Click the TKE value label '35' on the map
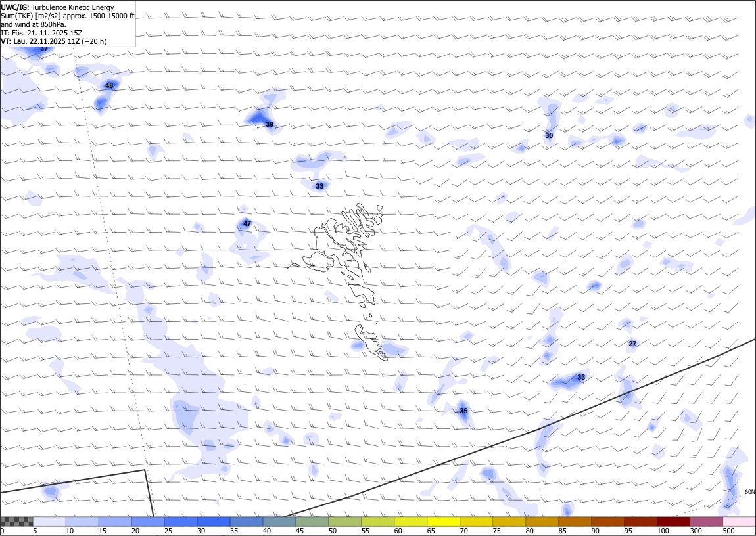 463,411
